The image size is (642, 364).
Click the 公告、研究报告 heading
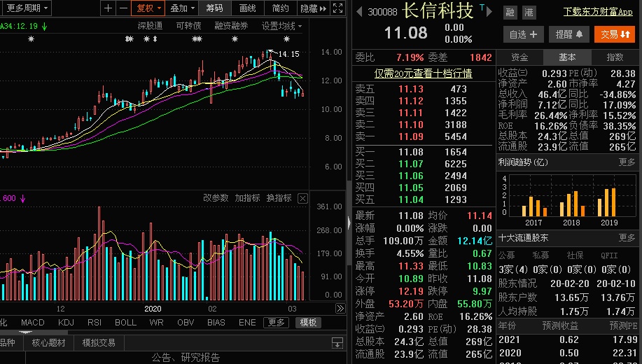click(186, 358)
